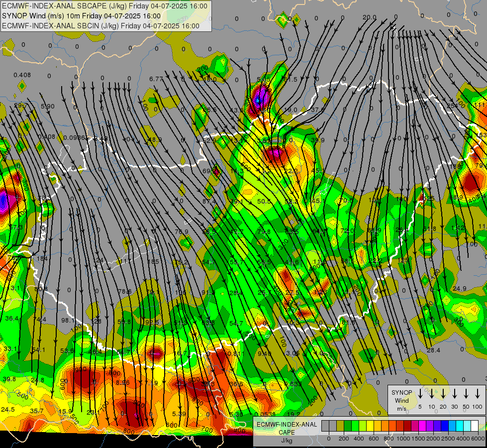The width and height of the screenshot is (487, 448).
Task: Click the 30 m/s wind arrow in legend
Action: (x=454, y=394)
